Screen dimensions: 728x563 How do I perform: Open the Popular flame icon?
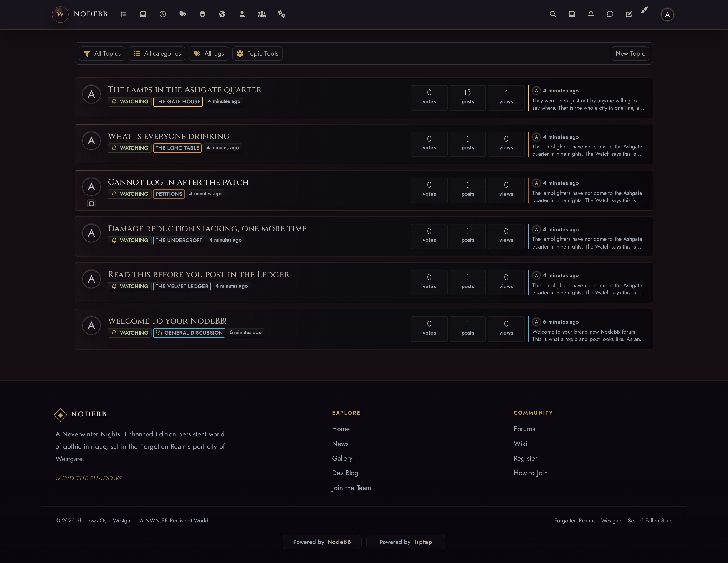202,14
